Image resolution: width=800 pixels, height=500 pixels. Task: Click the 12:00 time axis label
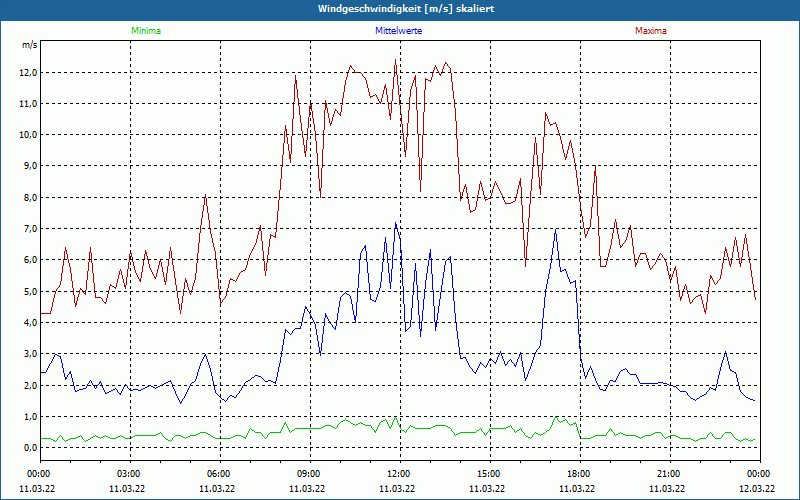point(400,474)
